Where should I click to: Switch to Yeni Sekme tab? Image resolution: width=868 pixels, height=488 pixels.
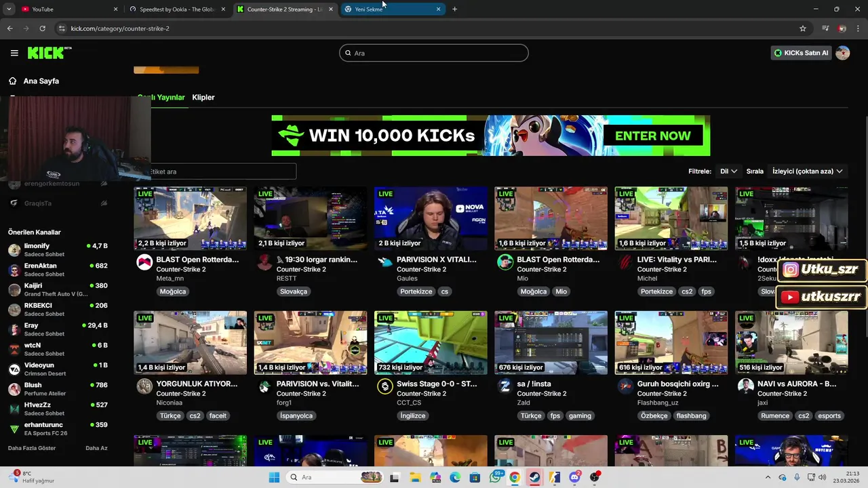(393, 9)
